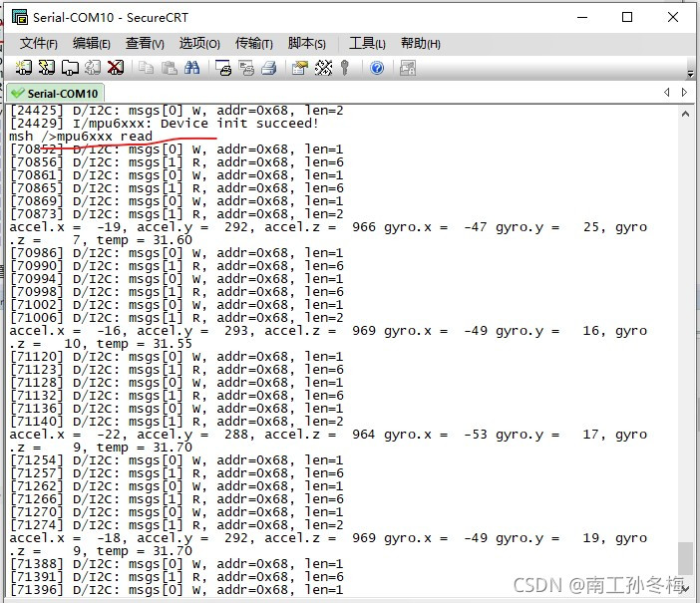Click the Reconnect toolbar icon

93,68
